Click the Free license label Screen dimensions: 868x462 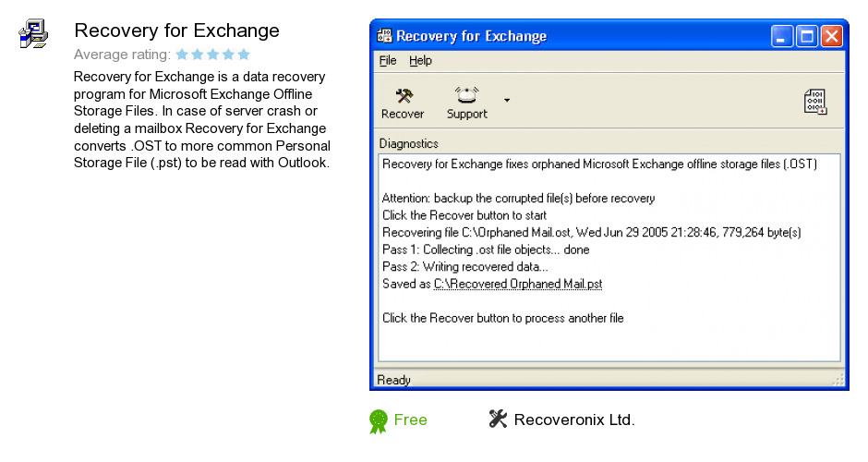(x=410, y=419)
